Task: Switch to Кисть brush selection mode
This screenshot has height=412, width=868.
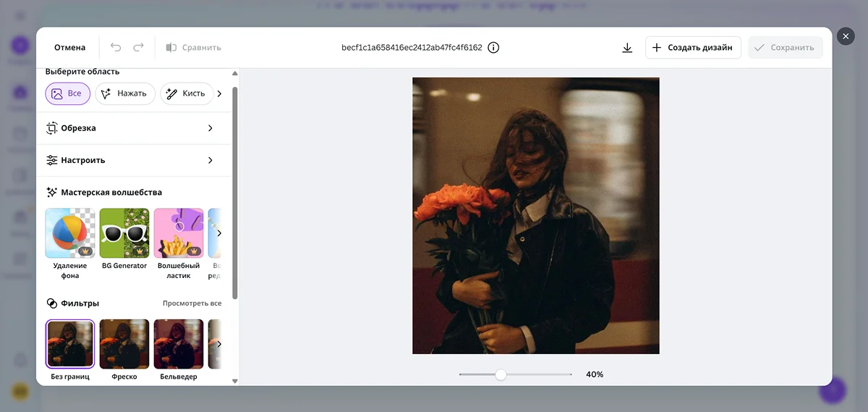Action: [x=186, y=93]
